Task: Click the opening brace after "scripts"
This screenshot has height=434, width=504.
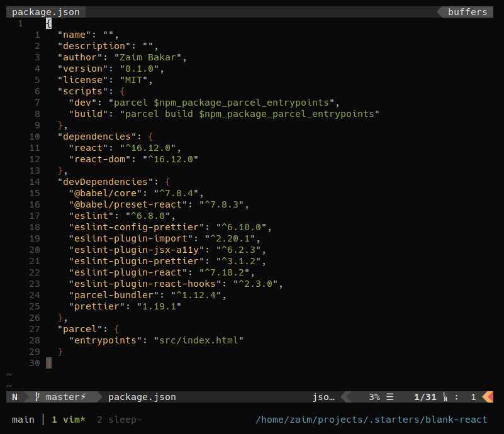Action: (x=122, y=91)
